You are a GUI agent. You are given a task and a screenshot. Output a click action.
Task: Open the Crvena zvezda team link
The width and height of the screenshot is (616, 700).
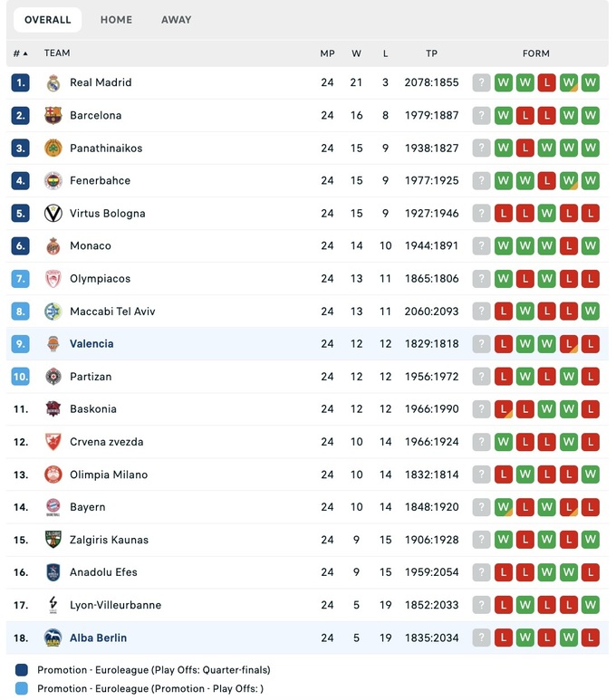(106, 442)
